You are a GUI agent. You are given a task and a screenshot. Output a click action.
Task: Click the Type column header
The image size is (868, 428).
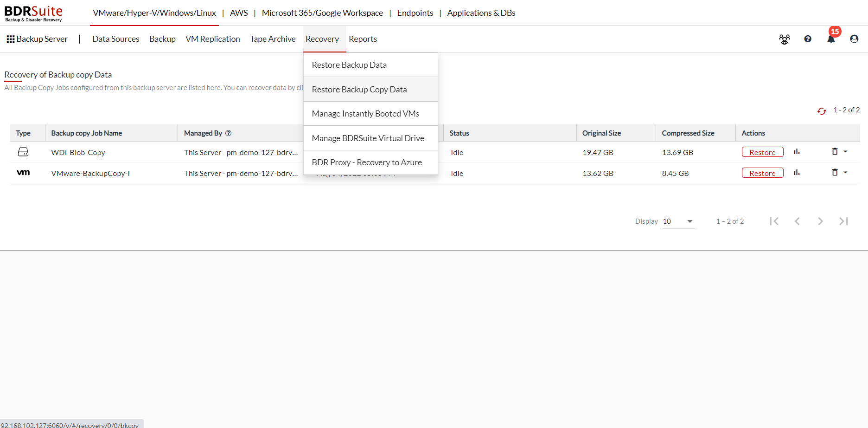click(23, 133)
